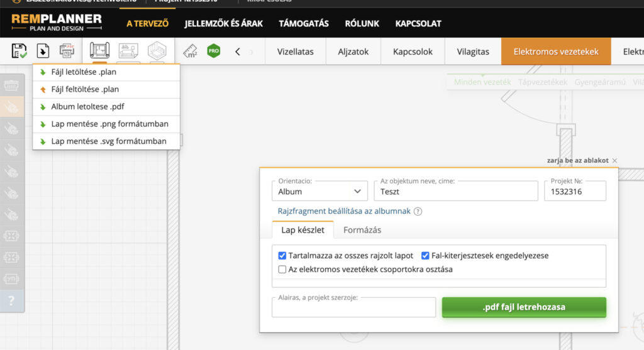This screenshot has width=644, height=350.
Task: Open the Kapcsolok tab
Action: 413,52
